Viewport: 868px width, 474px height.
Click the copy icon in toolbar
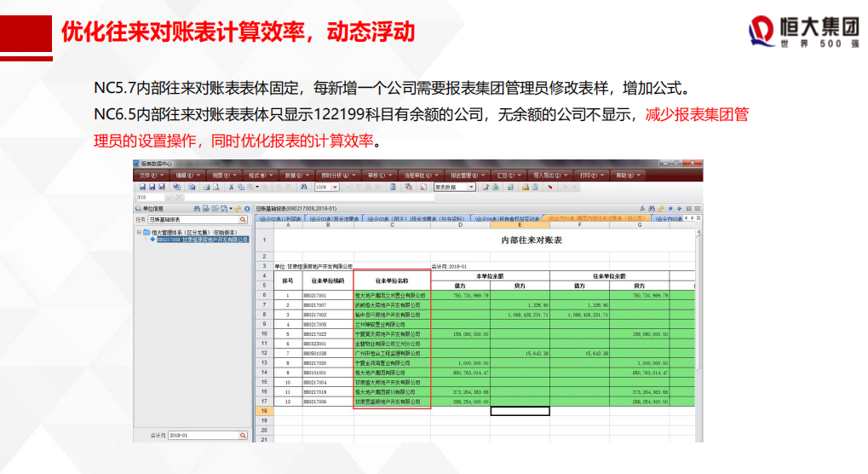click(241, 188)
